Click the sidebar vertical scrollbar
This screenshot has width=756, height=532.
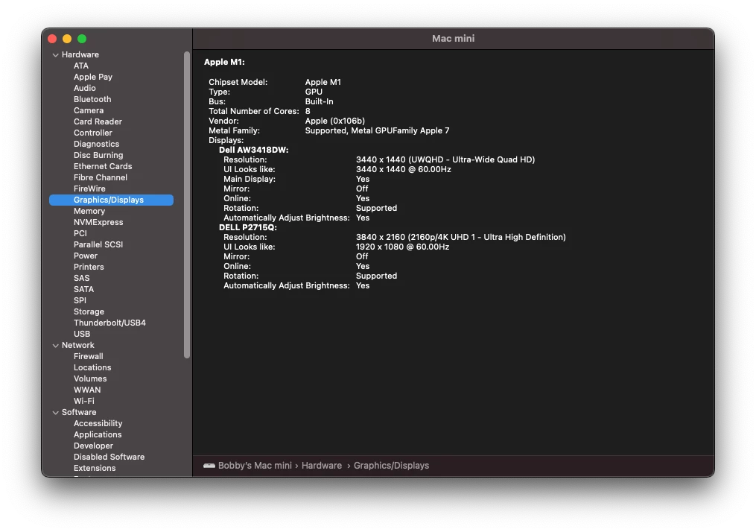click(x=187, y=204)
